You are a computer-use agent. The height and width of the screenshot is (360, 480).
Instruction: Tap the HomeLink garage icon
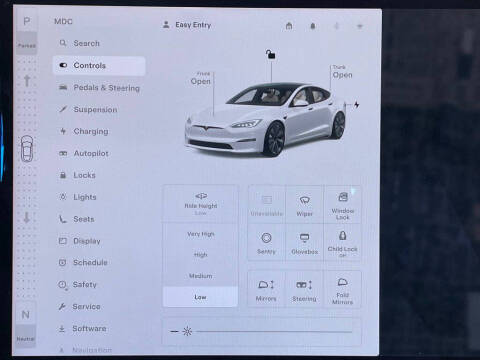tap(289, 26)
